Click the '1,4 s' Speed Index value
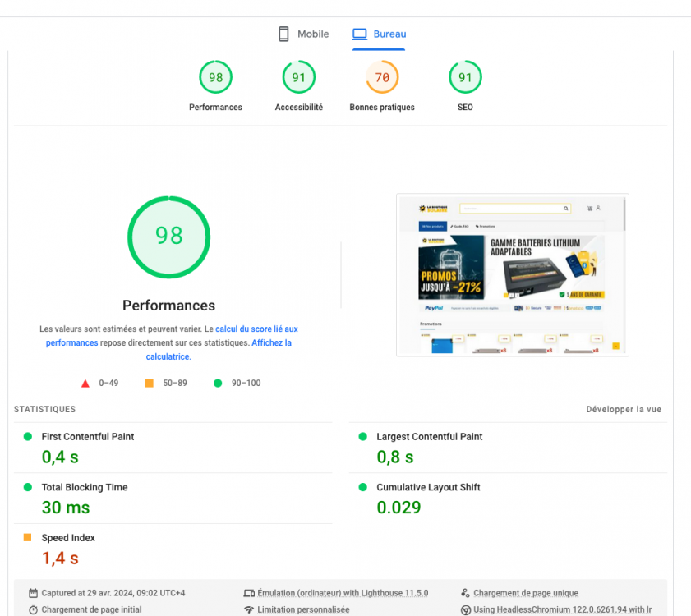Viewport: 691px width, 616px height. pyautogui.click(x=60, y=559)
